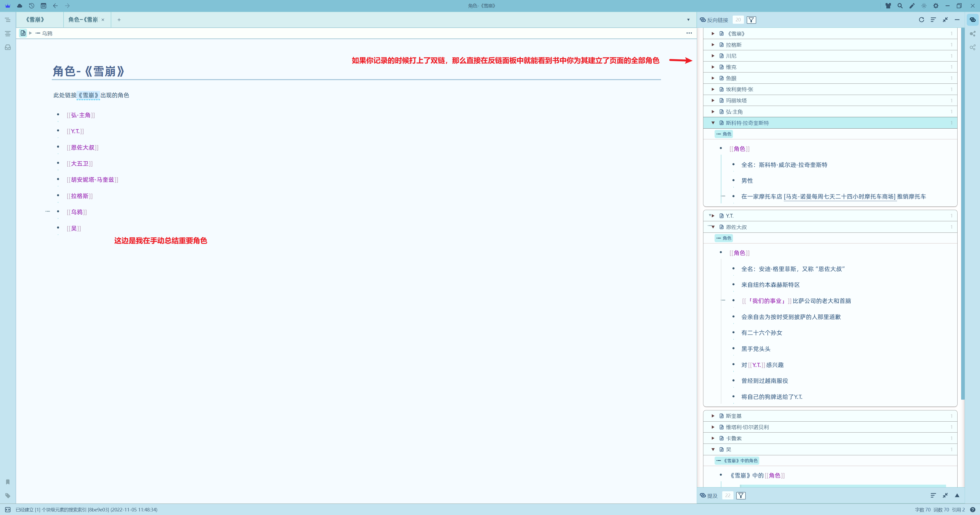Click the cloud sync icon
Image resolution: width=980 pixels, height=515 pixels.
[x=20, y=6]
